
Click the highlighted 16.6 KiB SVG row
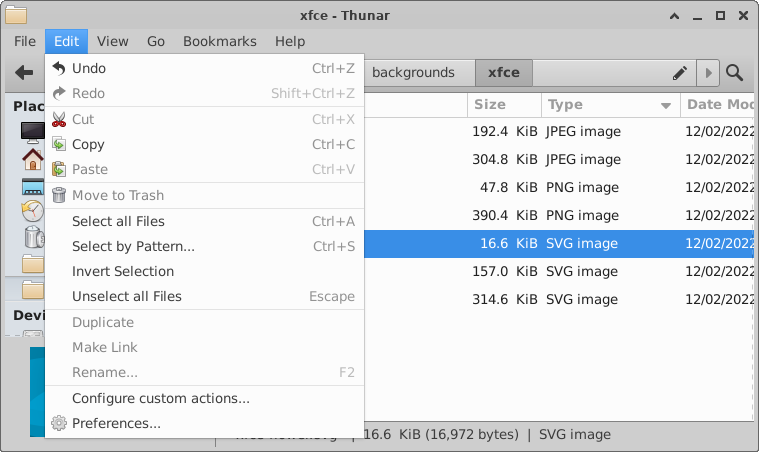(559, 243)
